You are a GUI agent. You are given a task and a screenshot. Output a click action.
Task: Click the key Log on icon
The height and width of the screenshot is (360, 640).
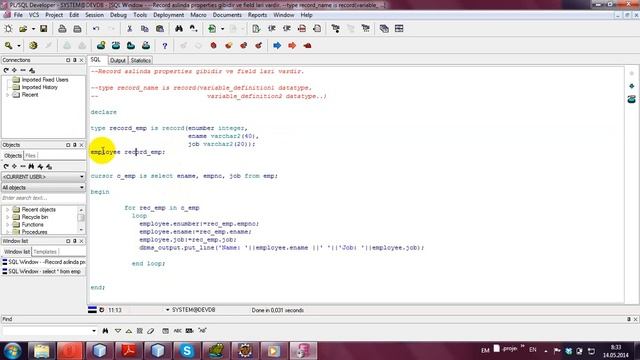click(x=9, y=45)
